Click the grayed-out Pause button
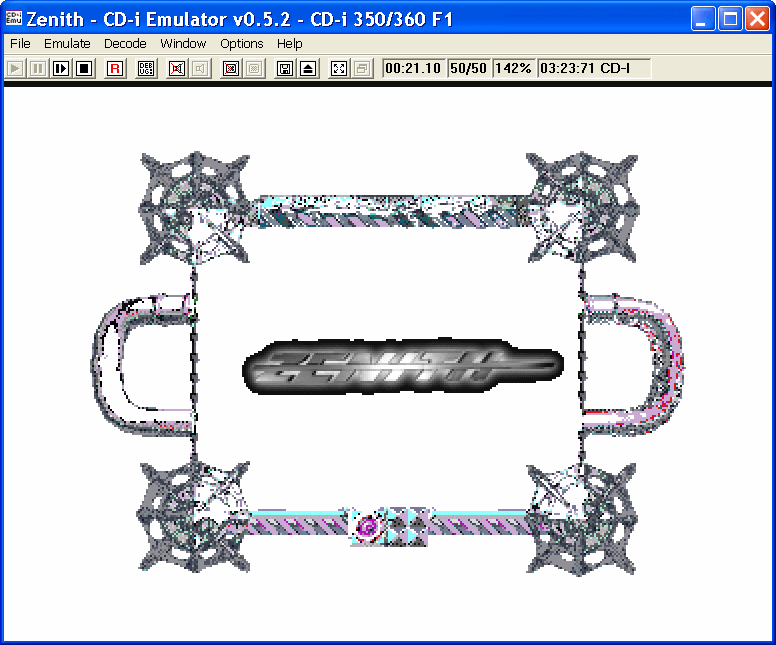 tap(38, 68)
